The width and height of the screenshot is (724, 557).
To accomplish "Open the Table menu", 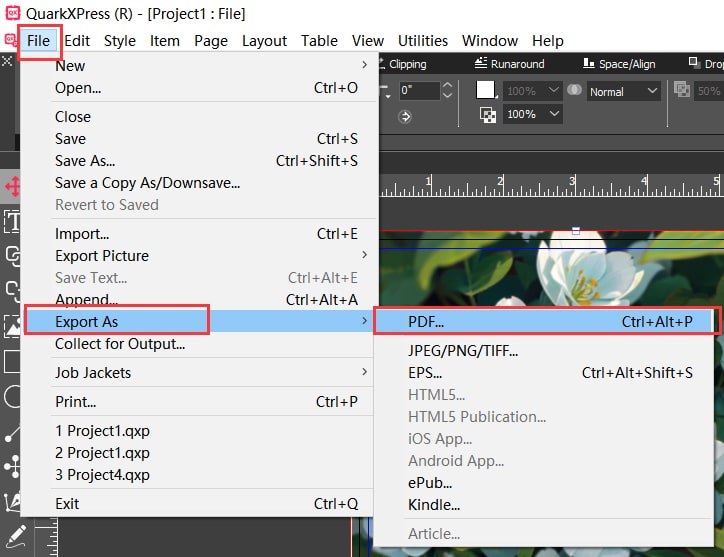I will click(319, 41).
